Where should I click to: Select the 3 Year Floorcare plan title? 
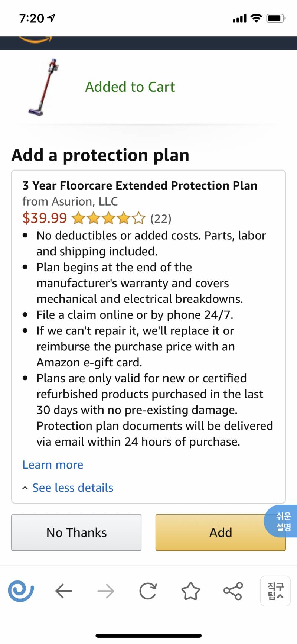[x=140, y=185]
